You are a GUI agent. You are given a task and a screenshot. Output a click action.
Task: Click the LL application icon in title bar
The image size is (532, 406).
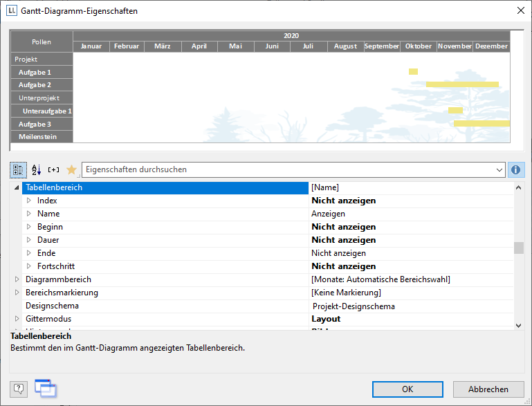pyautogui.click(x=12, y=11)
